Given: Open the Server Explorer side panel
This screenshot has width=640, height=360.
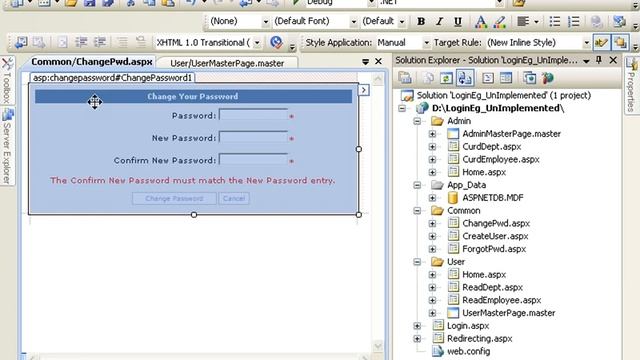Looking at the screenshot, I should tap(7, 146).
